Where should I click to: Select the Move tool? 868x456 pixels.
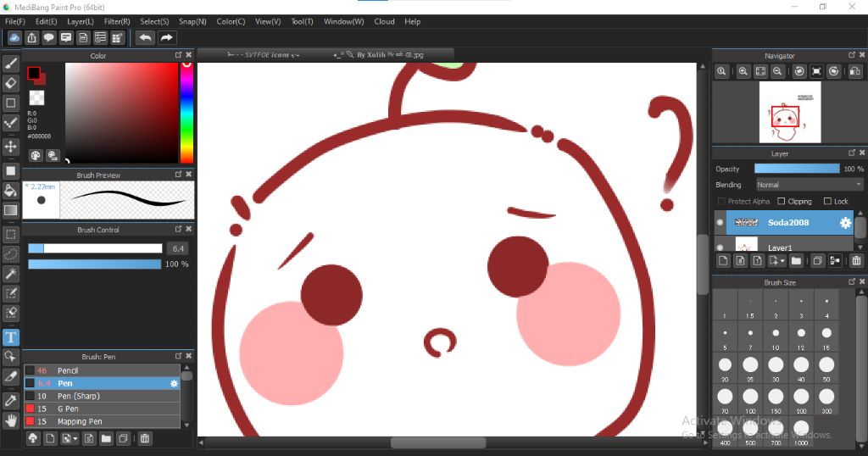(x=10, y=147)
